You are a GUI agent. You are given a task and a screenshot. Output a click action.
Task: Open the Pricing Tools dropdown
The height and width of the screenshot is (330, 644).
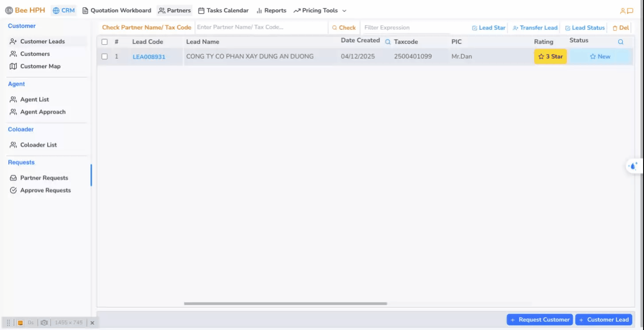(320, 11)
